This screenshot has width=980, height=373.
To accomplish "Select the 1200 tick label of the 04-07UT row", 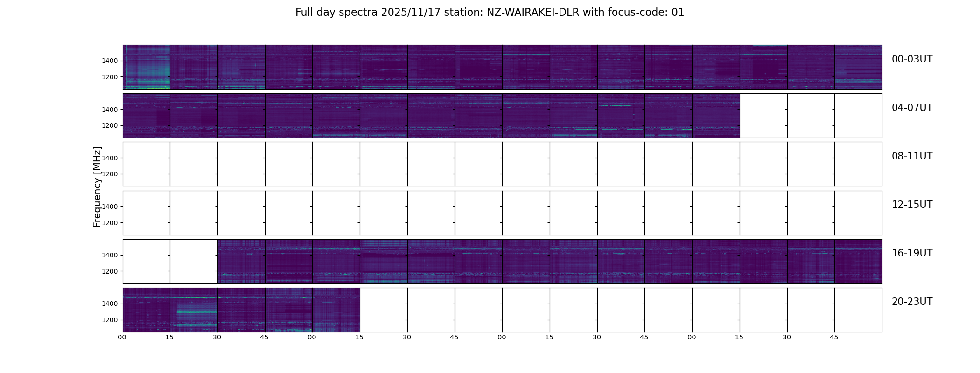I will 110,125.
